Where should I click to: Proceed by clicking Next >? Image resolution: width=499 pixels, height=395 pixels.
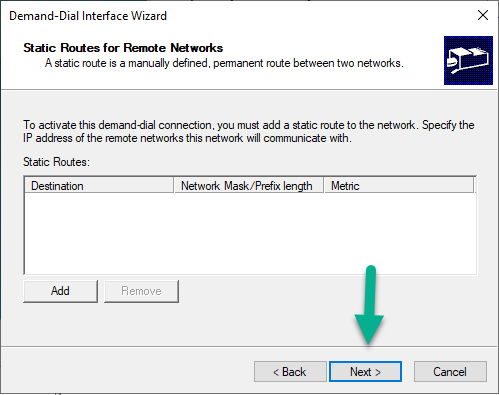pyautogui.click(x=365, y=372)
